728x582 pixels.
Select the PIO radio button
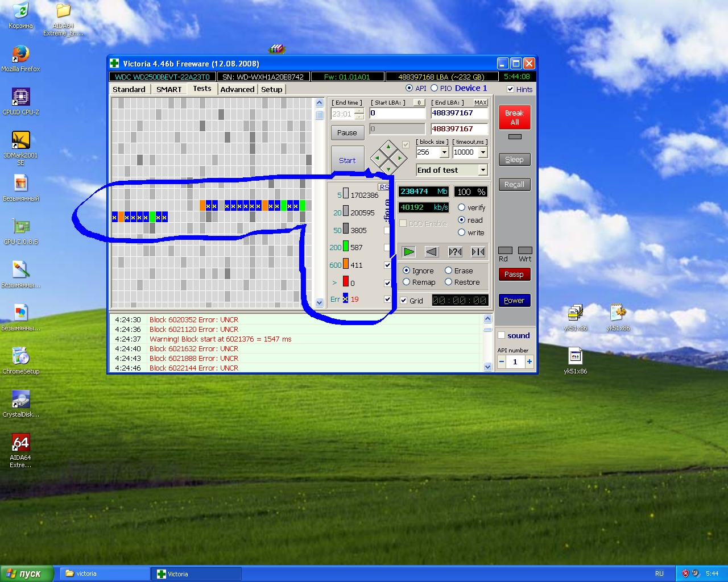coord(434,88)
